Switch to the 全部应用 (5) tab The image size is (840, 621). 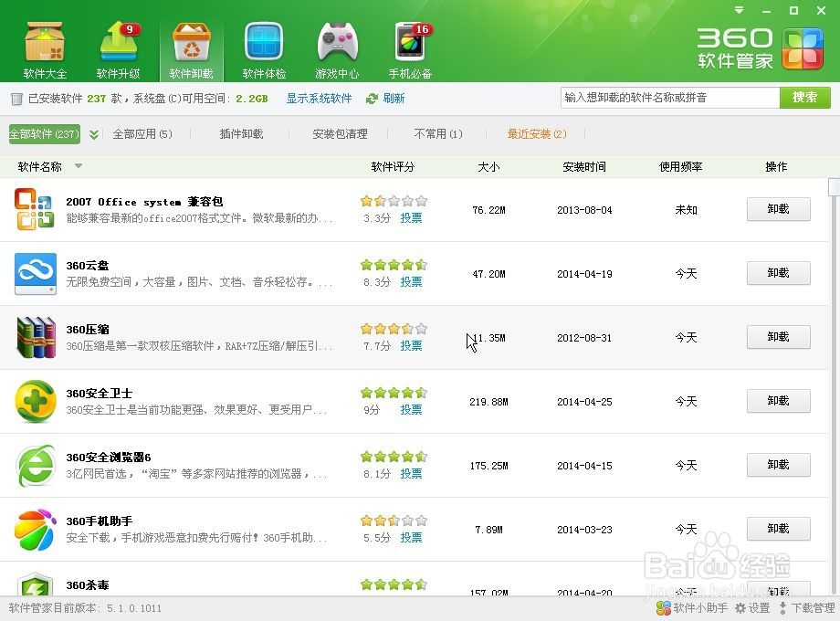pyautogui.click(x=142, y=134)
